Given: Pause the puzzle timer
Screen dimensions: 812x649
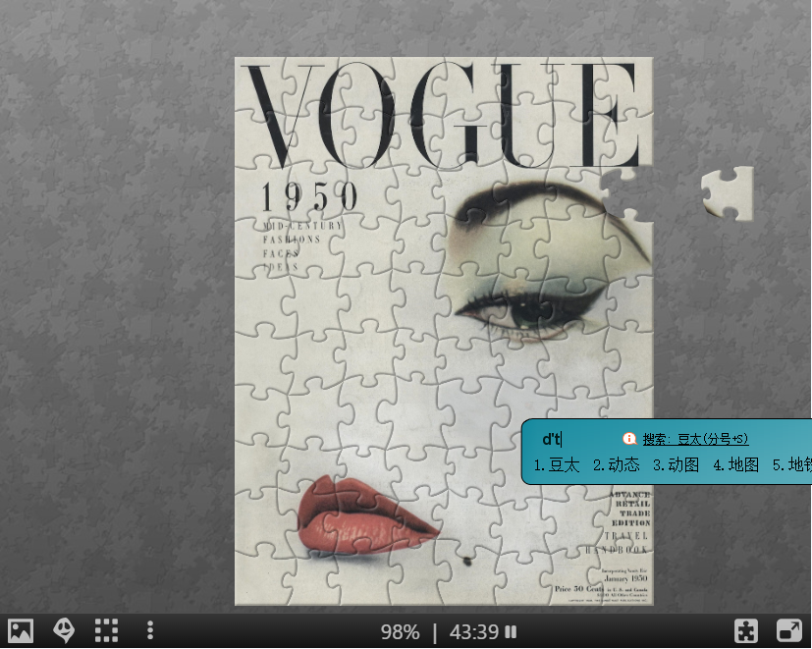Looking at the screenshot, I should pyautogui.click(x=511, y=632).
